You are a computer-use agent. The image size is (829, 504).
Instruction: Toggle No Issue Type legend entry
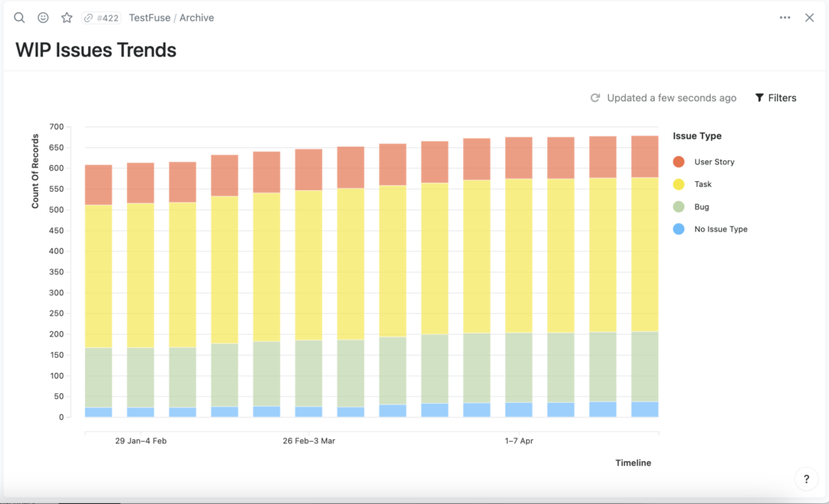[x=710, y=229]
